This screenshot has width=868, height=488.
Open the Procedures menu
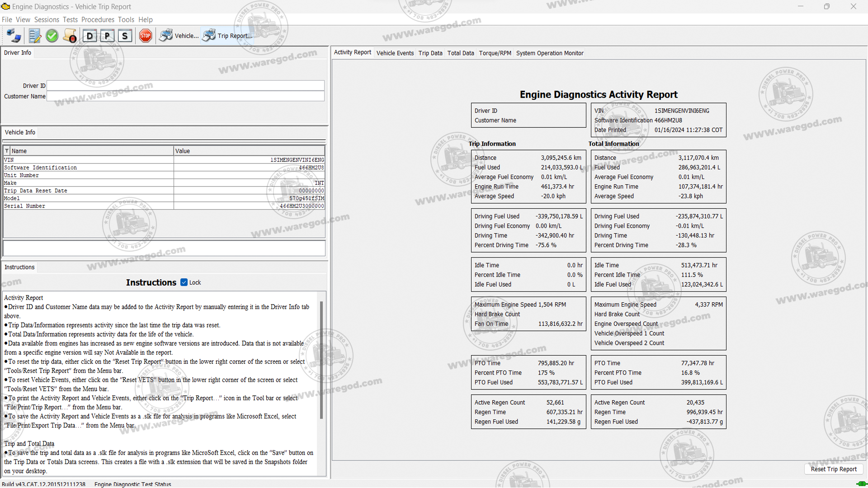tap(98, 19)
